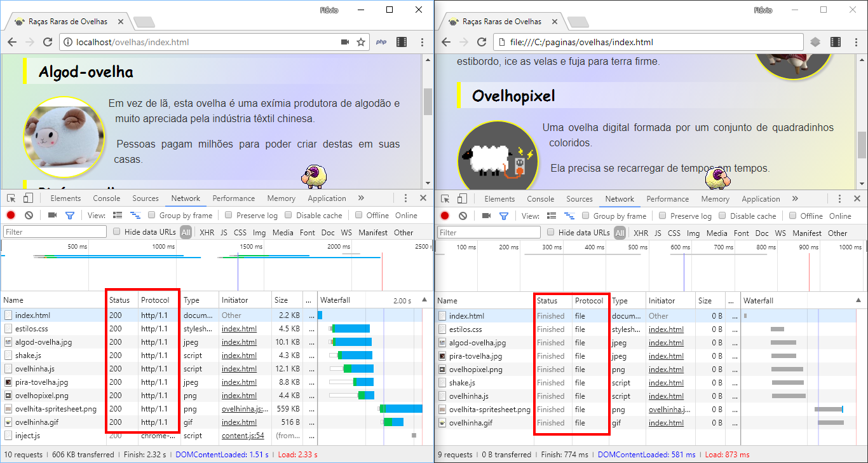
Task: Toggle the device toolbar in left DevTools
Action: point(27,198)
